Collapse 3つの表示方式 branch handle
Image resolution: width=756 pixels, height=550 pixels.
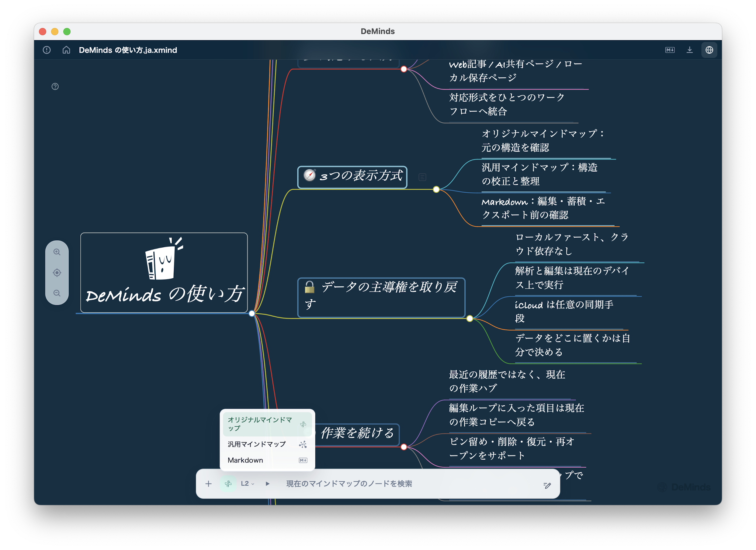pos(436,190)
